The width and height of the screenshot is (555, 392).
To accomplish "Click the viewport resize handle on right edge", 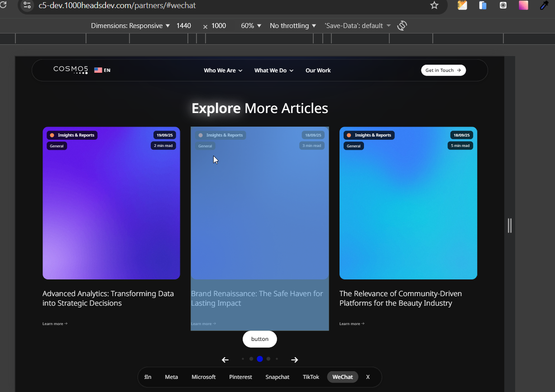I will tap(510, 225).
